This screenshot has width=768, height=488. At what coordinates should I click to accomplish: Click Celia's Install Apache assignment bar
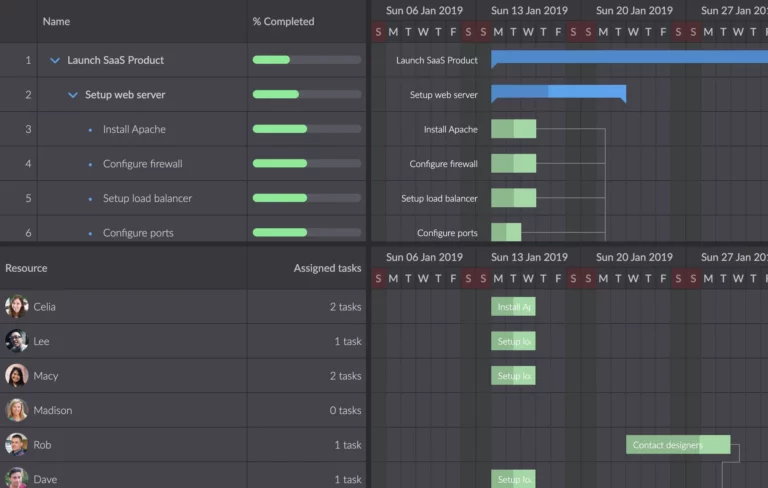pyautogui.click(x=513, y=307)
